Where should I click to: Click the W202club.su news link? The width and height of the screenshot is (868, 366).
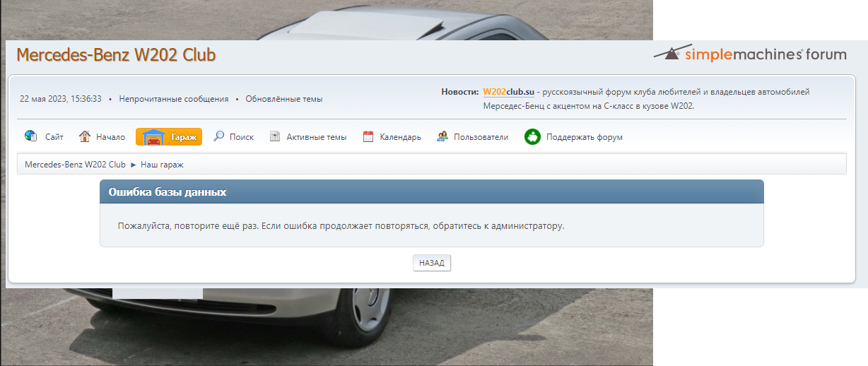pos(508,92)
